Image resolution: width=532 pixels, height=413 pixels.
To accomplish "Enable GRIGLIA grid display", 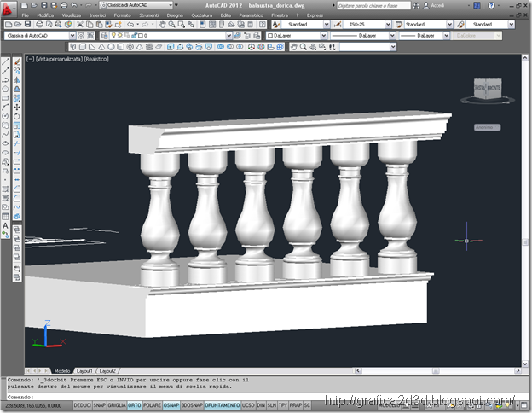I will (117, 405).
